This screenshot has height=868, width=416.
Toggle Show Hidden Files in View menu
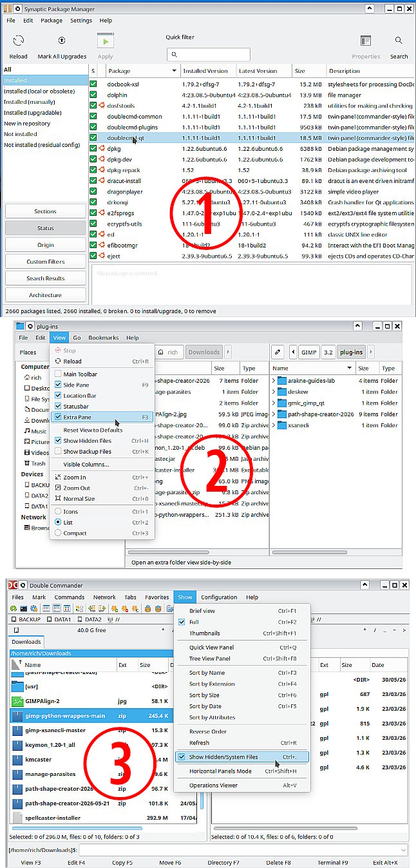click(x=58, y=441)
